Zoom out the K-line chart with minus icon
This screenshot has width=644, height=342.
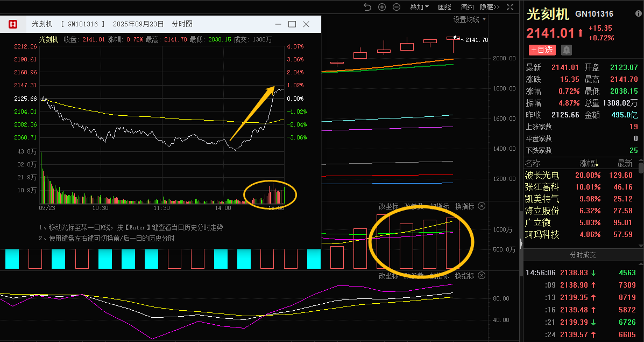pos(397,7)
